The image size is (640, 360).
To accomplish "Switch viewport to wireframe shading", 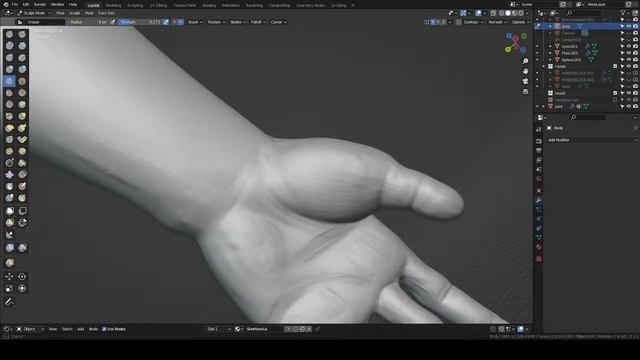I will point(501,13).
